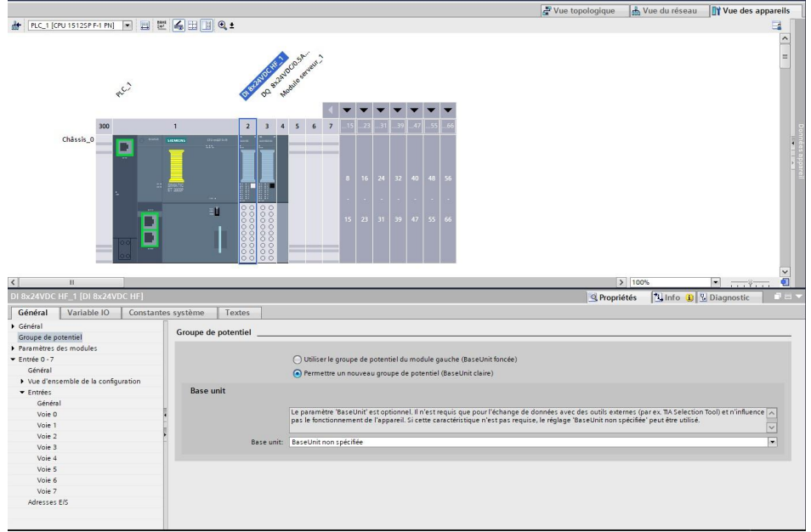The width and height of the screenshot is (811, 532).
Task: Click the grid display toolbar icon
Action: pos(192,25)
